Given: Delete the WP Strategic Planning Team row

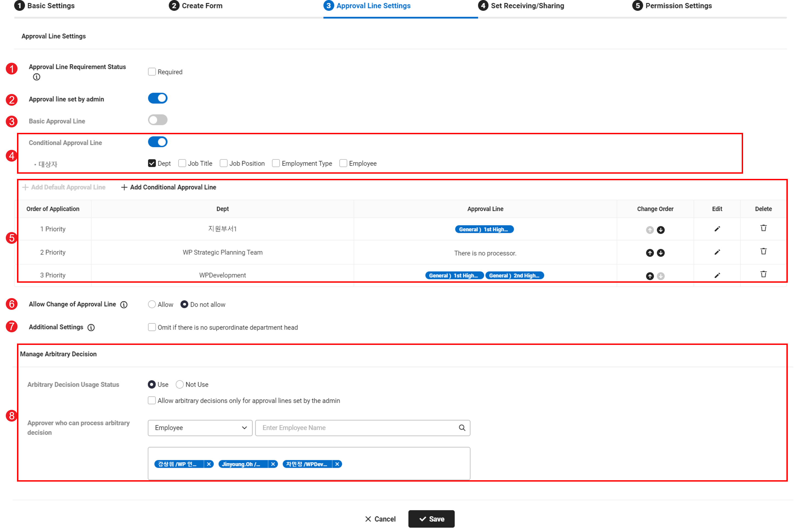Looking at the screenshot, I should (x=763, y=251).
